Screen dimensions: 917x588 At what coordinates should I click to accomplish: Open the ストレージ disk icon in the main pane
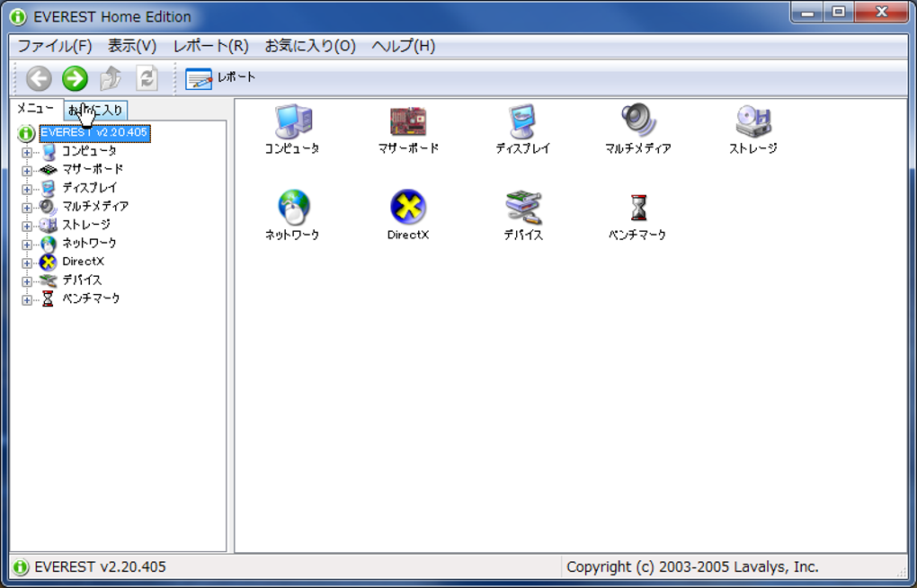(753, 129)
